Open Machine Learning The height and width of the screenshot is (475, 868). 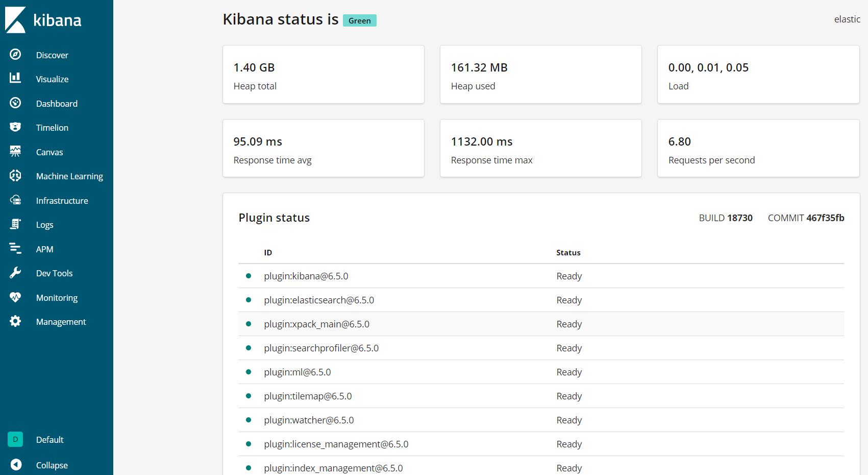[69, 176]
